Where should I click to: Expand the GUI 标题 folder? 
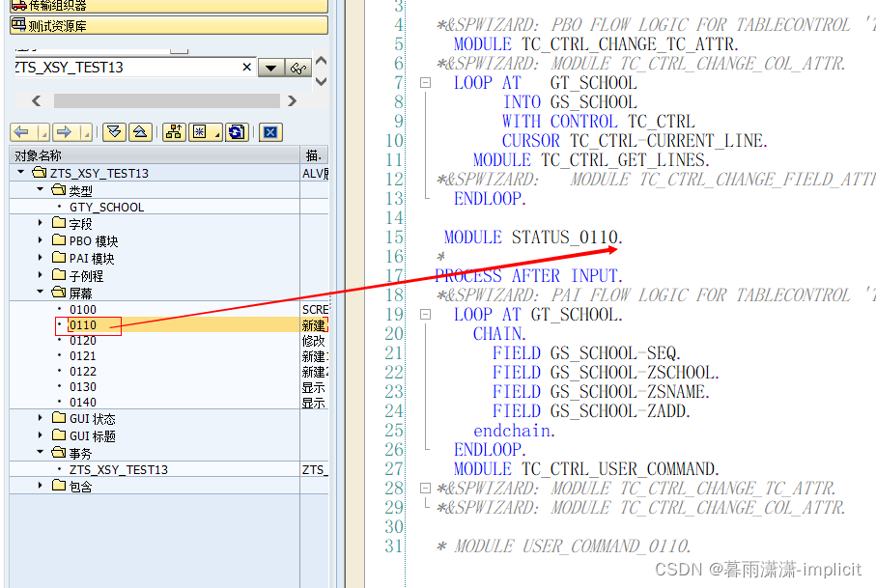[x=40, y=435]
